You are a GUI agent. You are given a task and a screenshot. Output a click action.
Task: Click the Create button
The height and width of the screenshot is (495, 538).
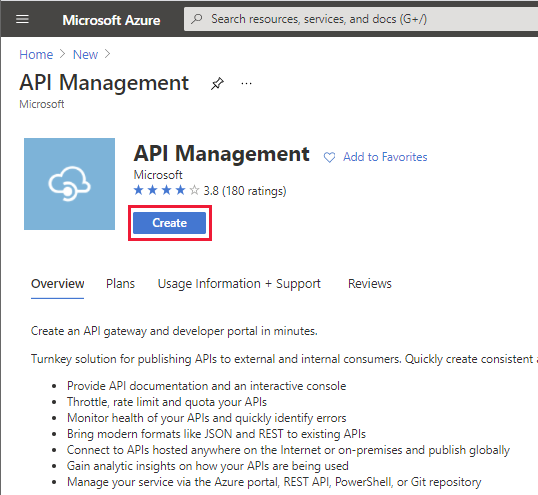coord(169,223)
